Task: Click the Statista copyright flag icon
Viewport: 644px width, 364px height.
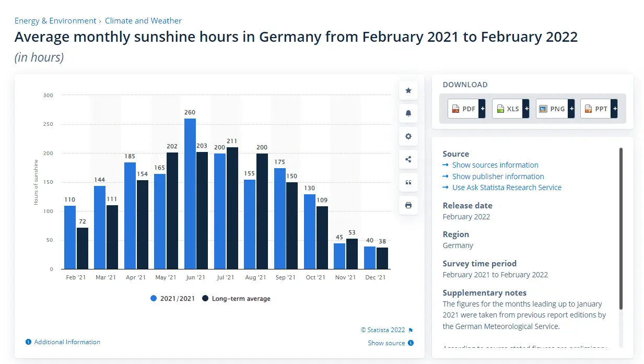Action: pyautogui.click(x=411, y=330)
